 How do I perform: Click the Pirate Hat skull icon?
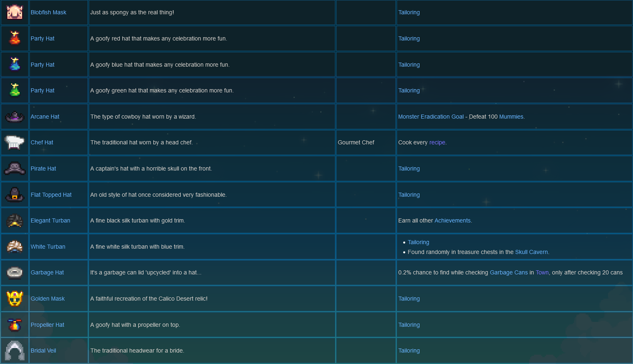pos(15,169)
